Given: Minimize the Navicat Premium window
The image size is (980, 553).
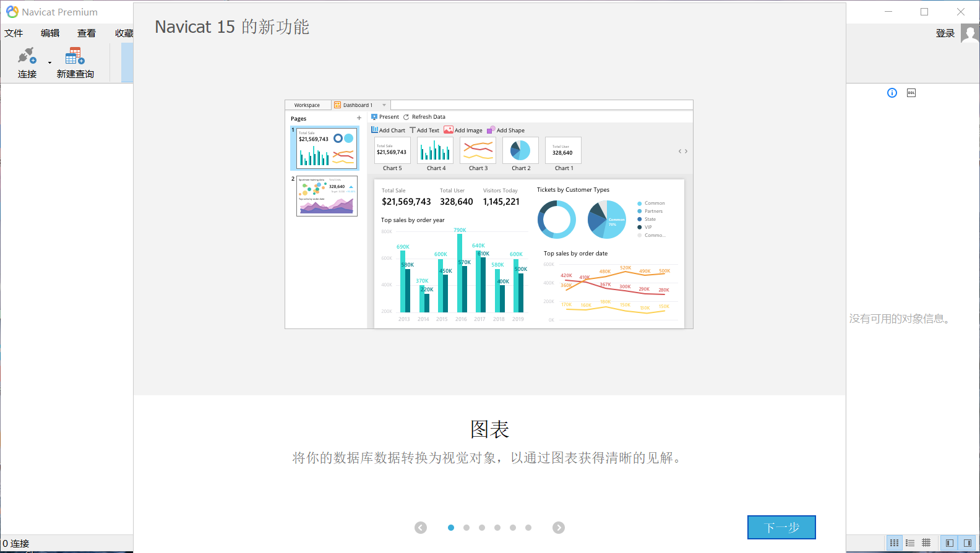Looking at the screenshot, I should coord(888,12).
